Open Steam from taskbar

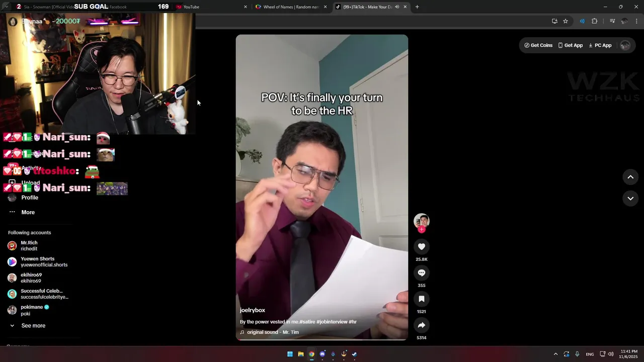[x=354, y=354]
